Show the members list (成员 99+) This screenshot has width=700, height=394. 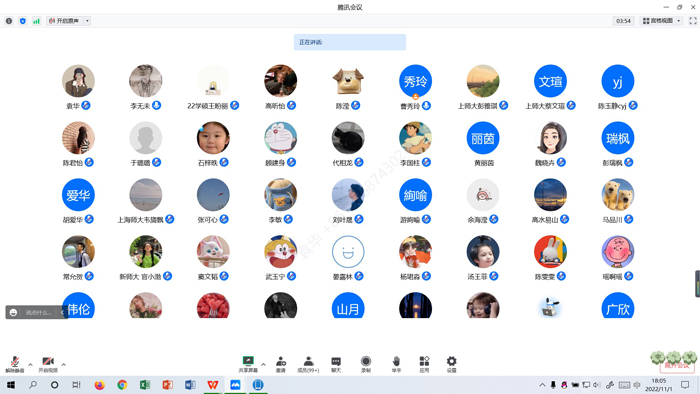tap(308, 364)
